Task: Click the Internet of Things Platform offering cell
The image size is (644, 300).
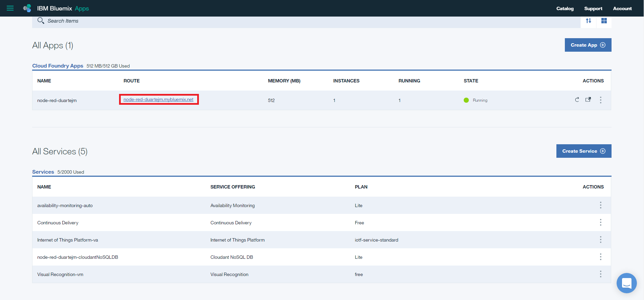Action: pyautogui.click(x=237, y=240)
